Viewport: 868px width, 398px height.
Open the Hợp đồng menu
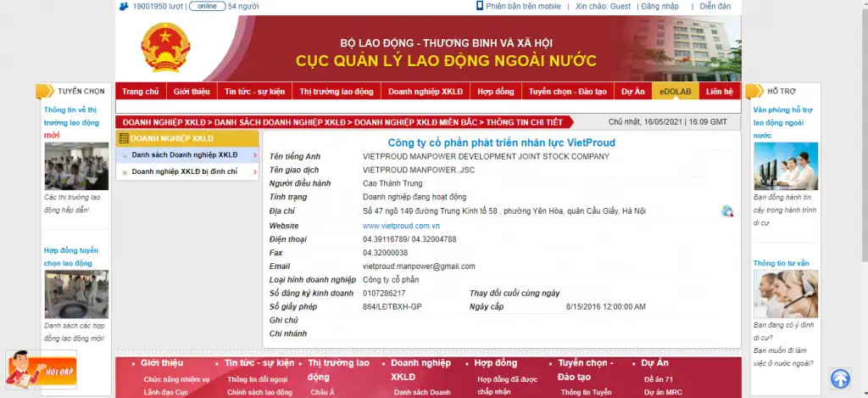(496, 92)
